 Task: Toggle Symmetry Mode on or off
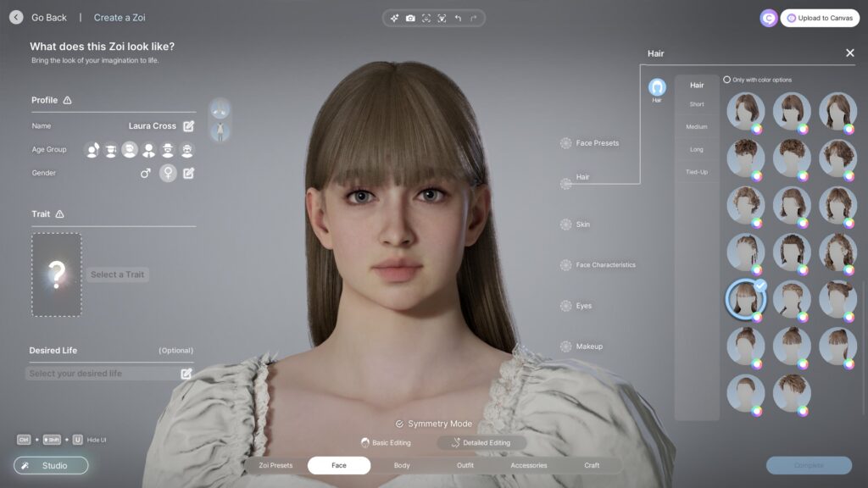(435, 424)
